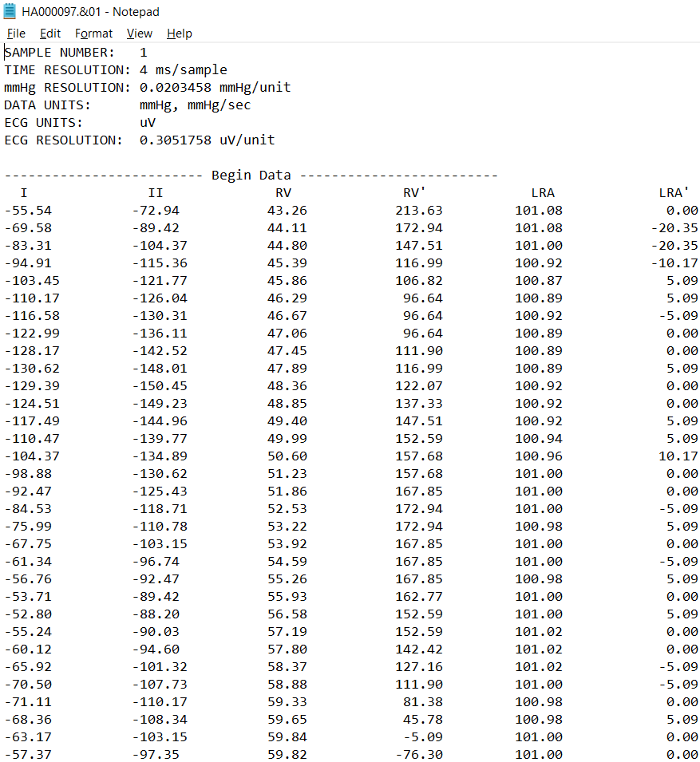Open the File menu
700x762 pixels.
[15, 34]
